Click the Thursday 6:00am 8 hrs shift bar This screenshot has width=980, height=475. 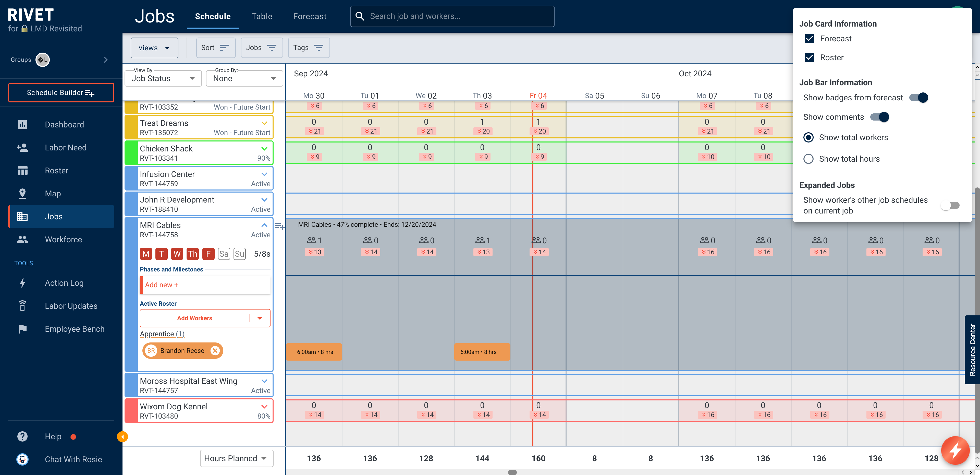tap(482, 352)
